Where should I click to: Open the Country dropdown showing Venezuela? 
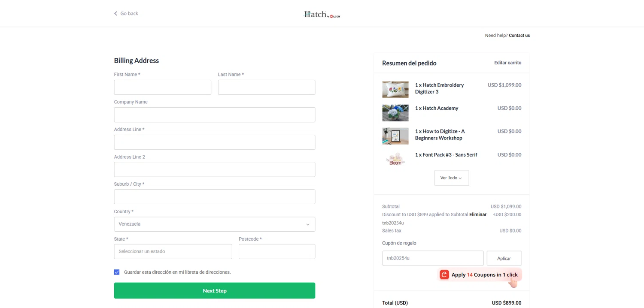(214, 224)
